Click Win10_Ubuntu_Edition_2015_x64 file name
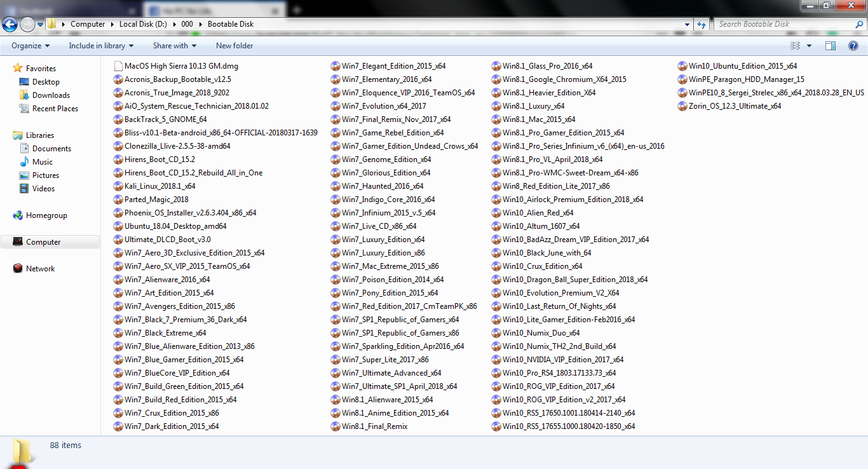Image resolution: width=868 pixels, height=469 pixels. [x=743, y=66]
